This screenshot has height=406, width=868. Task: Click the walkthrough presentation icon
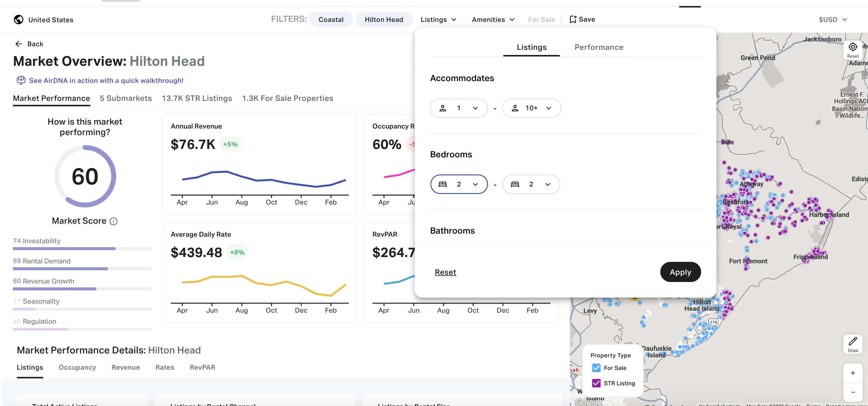21,80
